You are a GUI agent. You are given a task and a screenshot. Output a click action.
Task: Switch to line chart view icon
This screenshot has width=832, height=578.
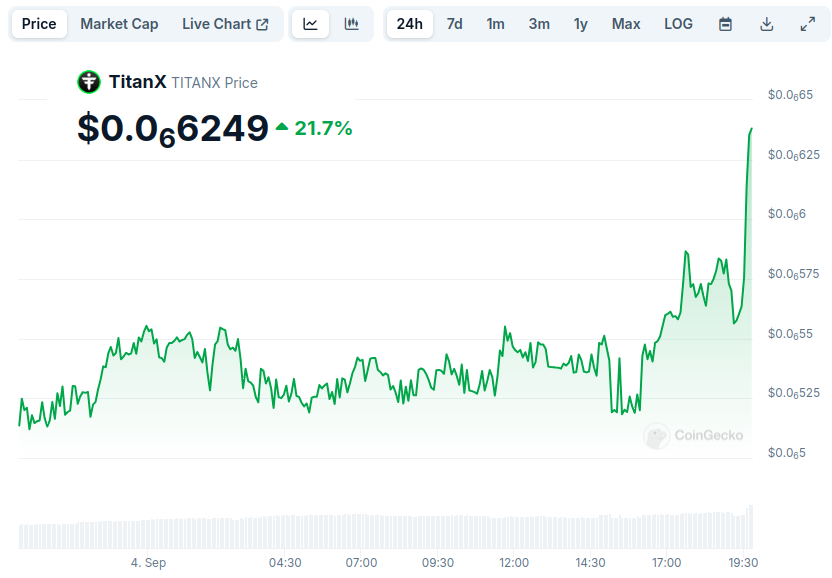310,24
